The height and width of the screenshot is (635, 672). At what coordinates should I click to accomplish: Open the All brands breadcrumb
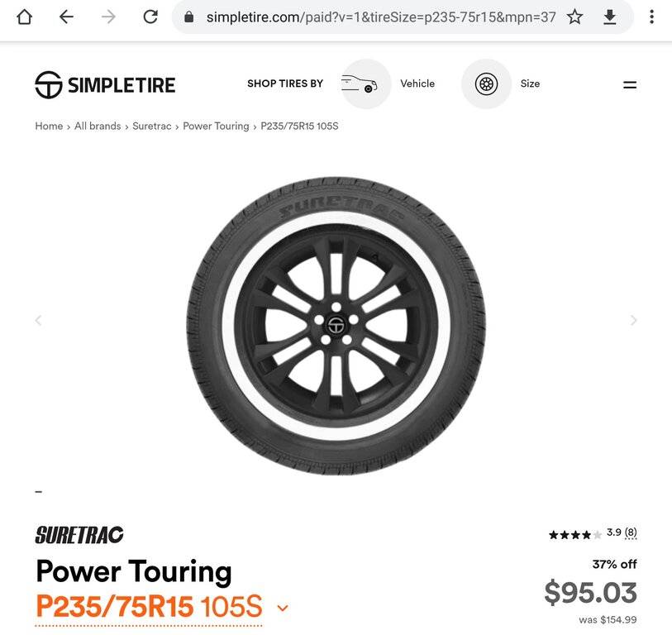pyautogui.click(x=98, y=126)
